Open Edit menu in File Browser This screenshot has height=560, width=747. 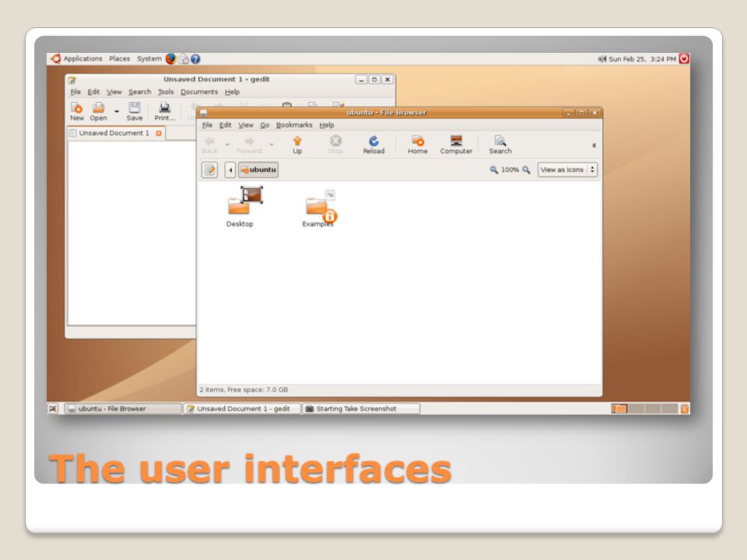225,124
